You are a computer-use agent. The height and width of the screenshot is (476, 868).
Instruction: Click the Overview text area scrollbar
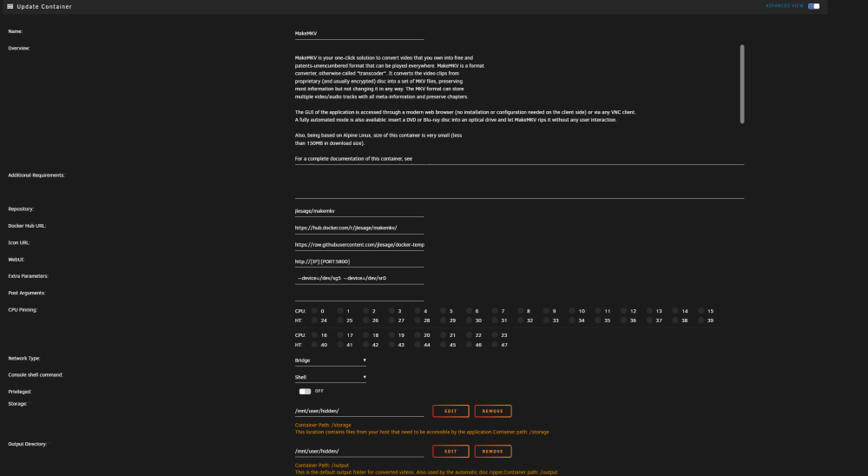coord(742,84)
